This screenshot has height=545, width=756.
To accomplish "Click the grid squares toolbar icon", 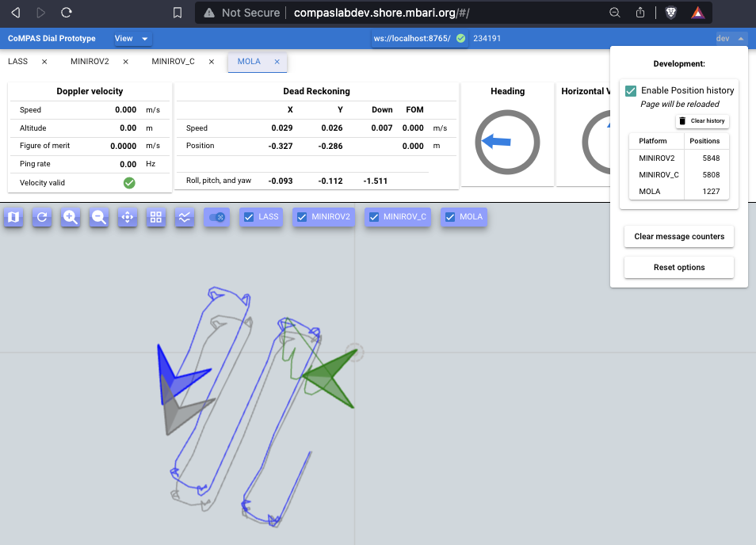I will click(x=156, y=217).
